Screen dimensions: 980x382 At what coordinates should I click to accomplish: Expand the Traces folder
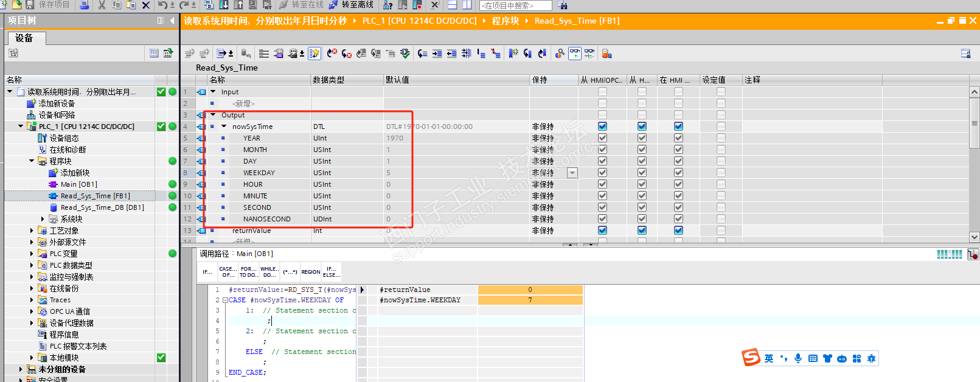click(32, 300)
